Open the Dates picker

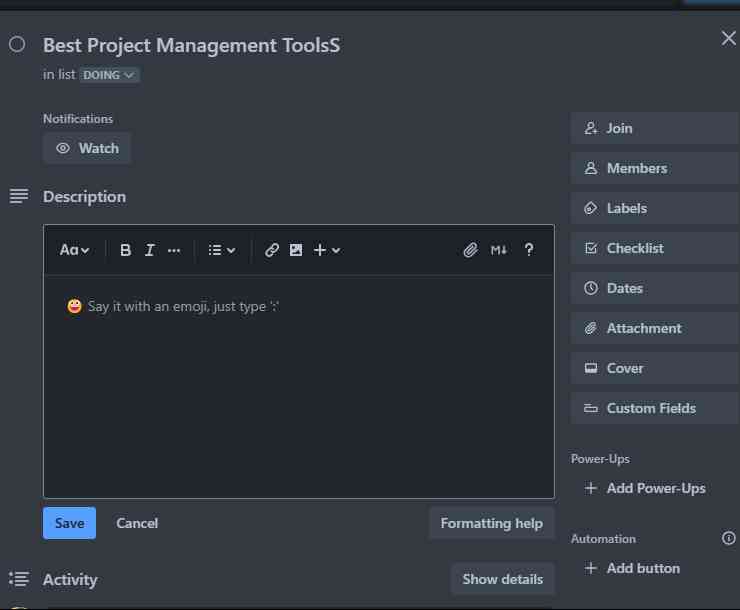pos(655,288)
